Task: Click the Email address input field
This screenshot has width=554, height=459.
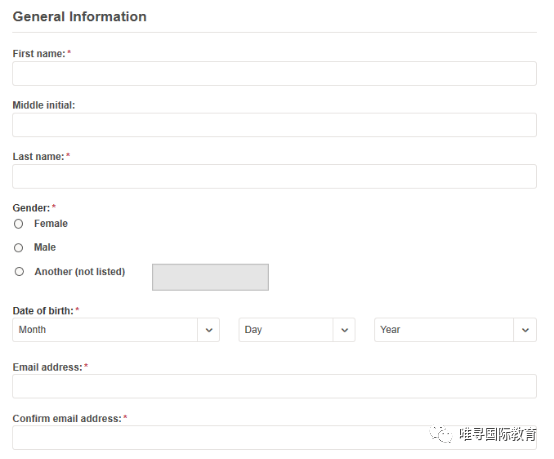Action: coord(275,387)
